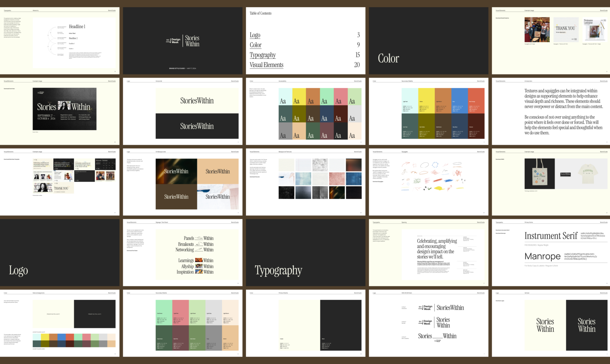Click the 'Textures and squiggles' introduction paragraph

click(x=564, y=98)
